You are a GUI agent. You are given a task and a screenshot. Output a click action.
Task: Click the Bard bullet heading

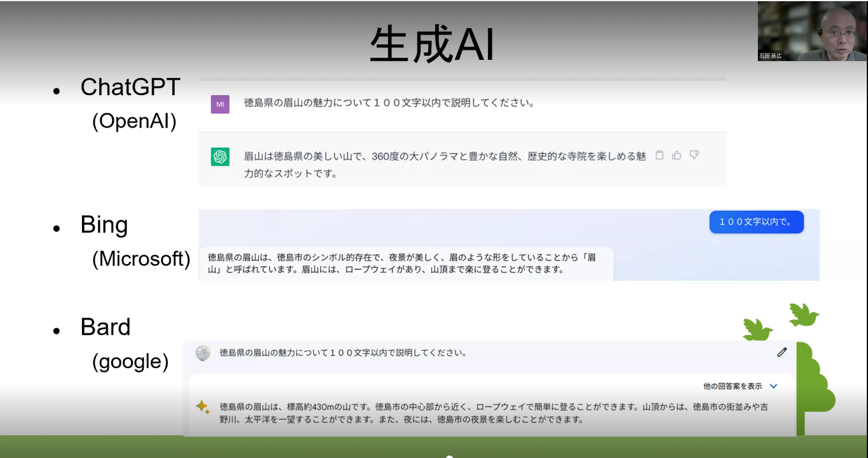(x=105, y=327)
